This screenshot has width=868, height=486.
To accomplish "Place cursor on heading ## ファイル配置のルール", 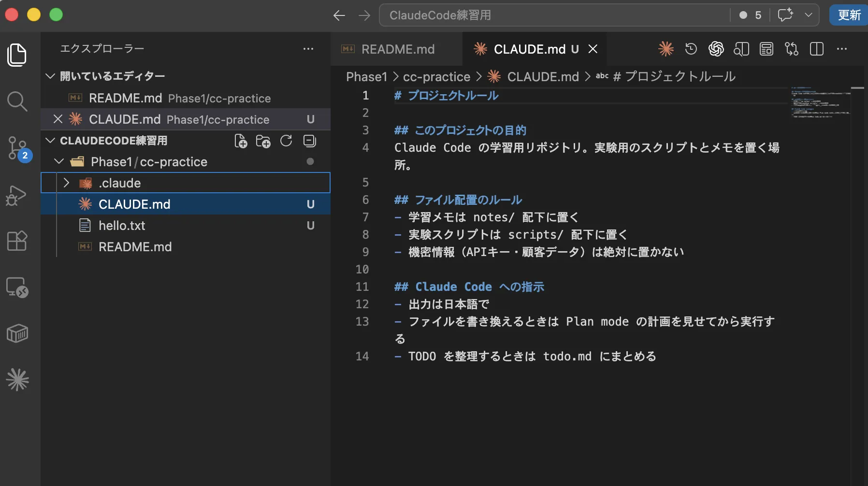I will 458,200.
